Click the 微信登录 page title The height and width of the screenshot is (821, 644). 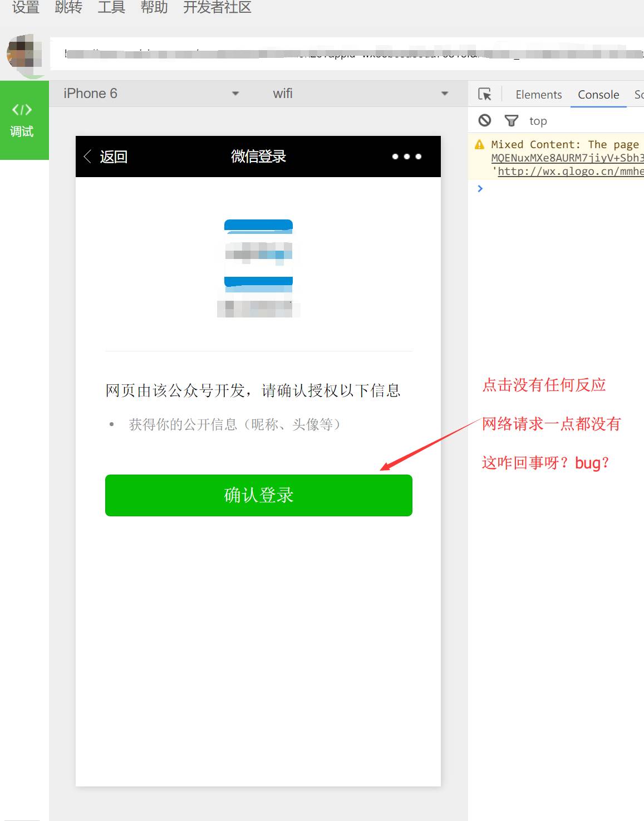258,157
